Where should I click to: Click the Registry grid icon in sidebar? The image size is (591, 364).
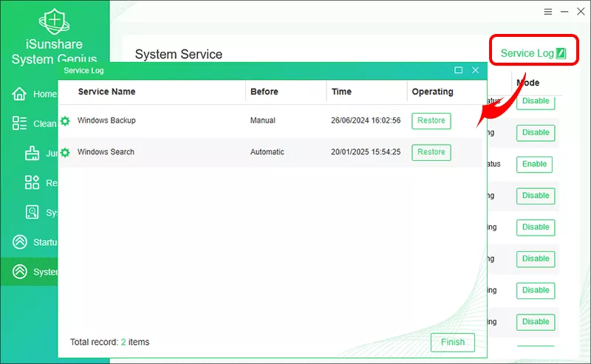(32, 182)
